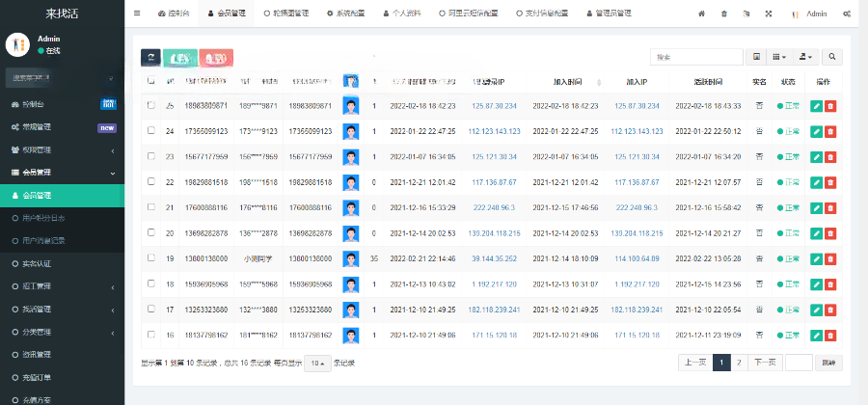This screenshot has width=868, height=405.
Task: Open 实名认证 in the sidebar
Action: coord(62,264)
